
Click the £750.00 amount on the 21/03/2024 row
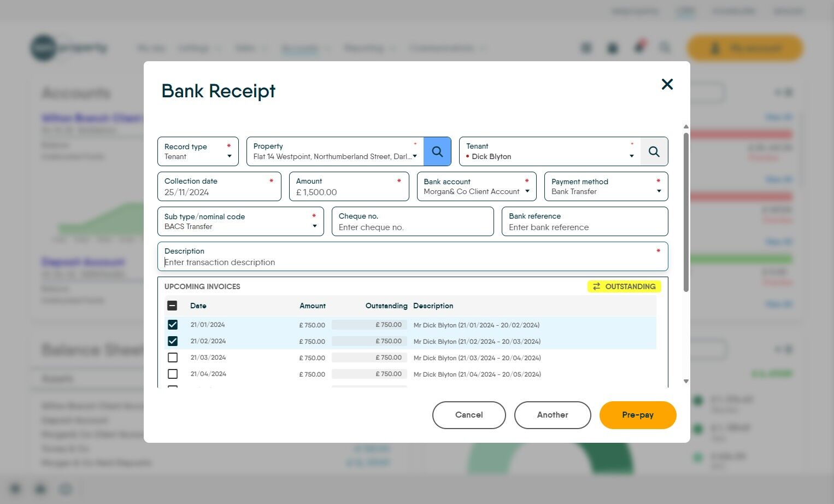(x=312, y=358)
